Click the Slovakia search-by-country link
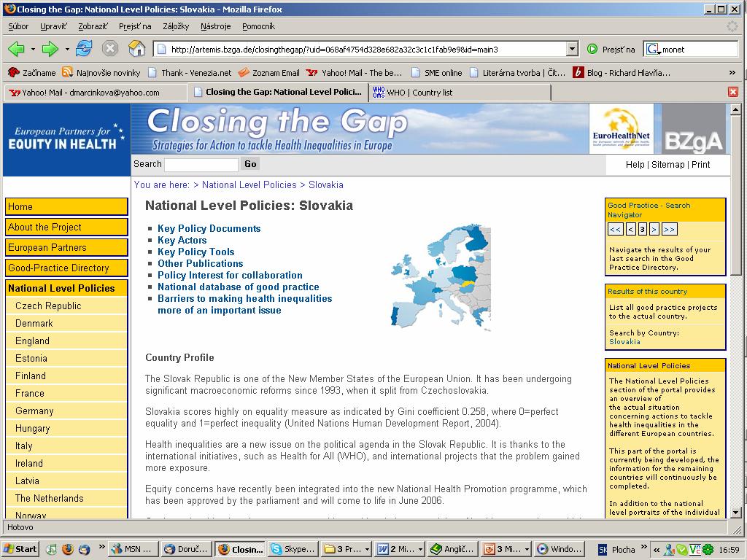Image resolution: width=747 pixels, height=560 pixels. click(624, 342)
